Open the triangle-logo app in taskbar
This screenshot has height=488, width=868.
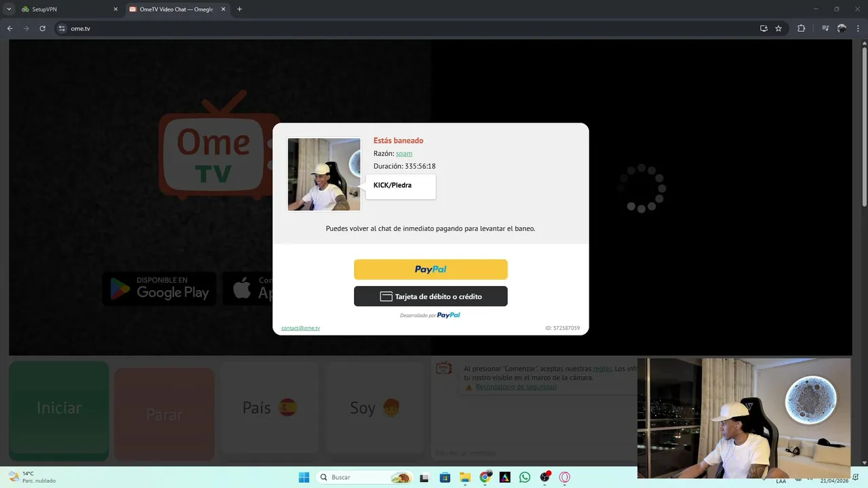tap(505, 477)
